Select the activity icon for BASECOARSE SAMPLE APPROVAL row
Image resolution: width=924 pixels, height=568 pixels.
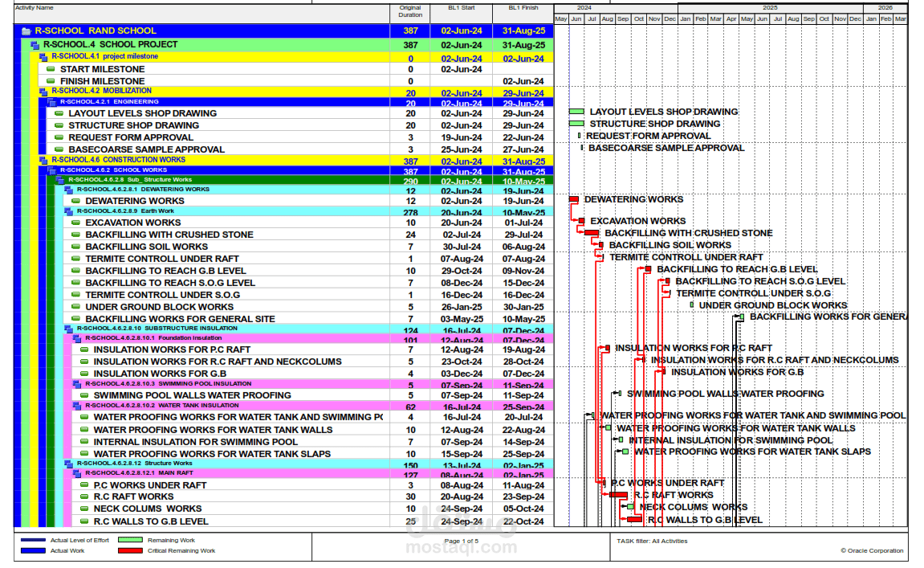pyautogui.click(x=59, y=149)
